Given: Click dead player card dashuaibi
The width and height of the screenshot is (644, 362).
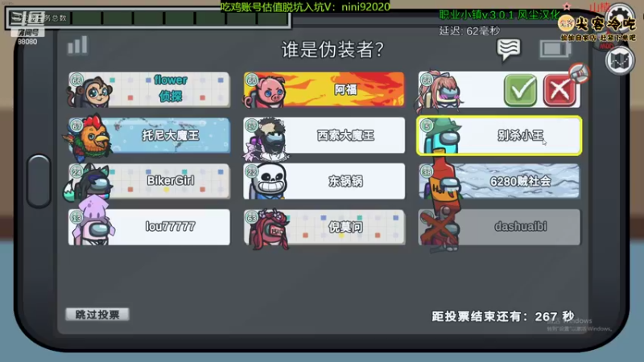Looking at the screenshot, I should (x=499, y=228).
